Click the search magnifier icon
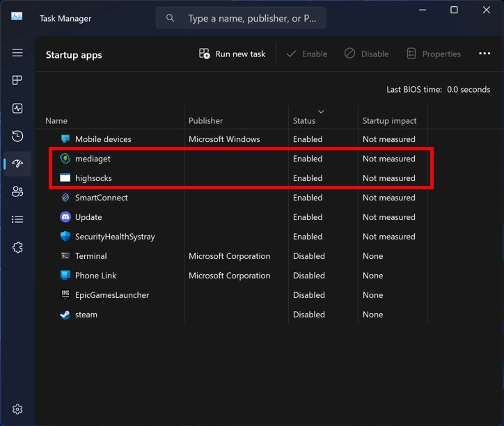Image resolution: width=504 pixels, height=426 pixels. tap(170, 18)
